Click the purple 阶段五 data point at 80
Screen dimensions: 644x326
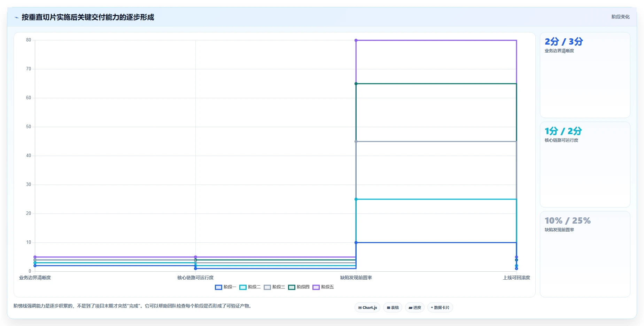click(356, 40)
